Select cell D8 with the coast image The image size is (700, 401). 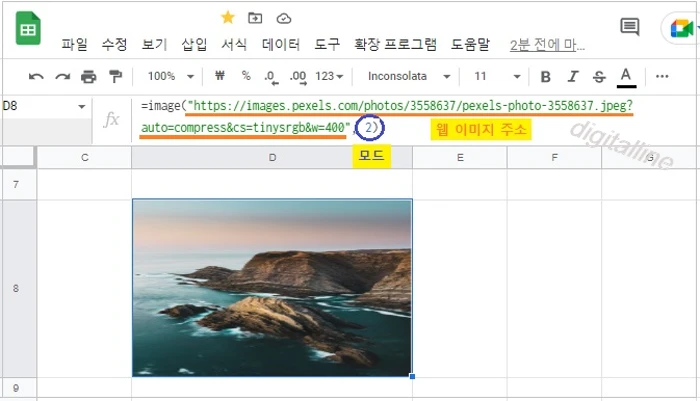click(272, 288)
